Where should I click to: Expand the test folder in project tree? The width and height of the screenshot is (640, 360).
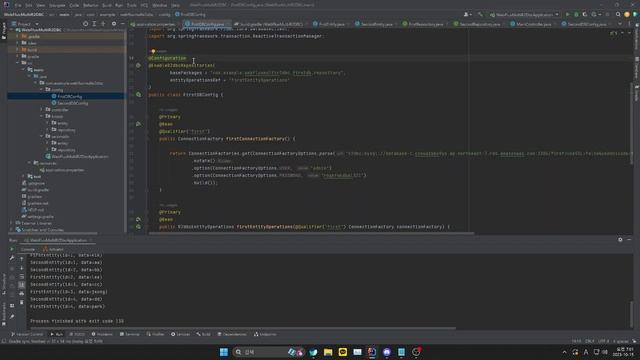(x=24, y=176)
